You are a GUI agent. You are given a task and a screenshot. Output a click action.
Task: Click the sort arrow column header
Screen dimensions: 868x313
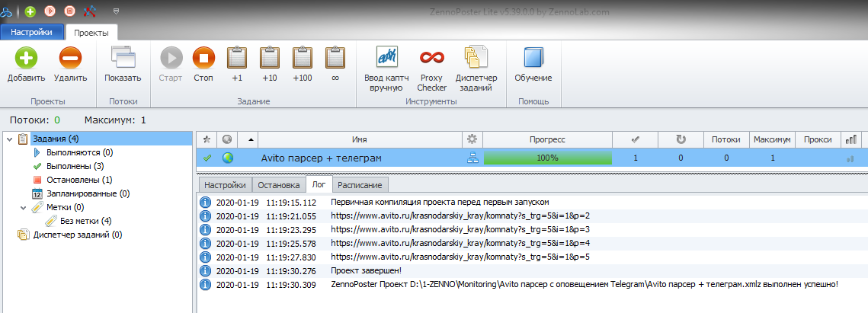pos(248,140)
